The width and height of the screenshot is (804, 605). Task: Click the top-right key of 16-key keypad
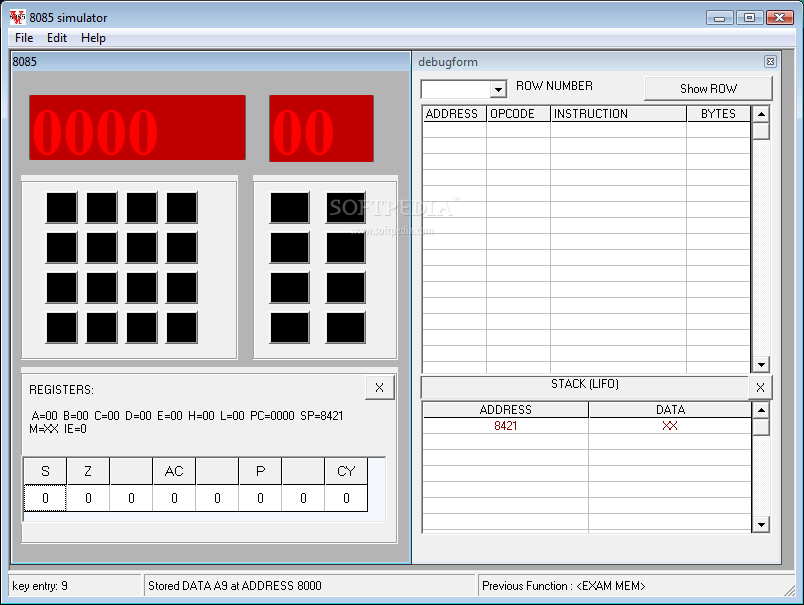[x=182, y=208]
